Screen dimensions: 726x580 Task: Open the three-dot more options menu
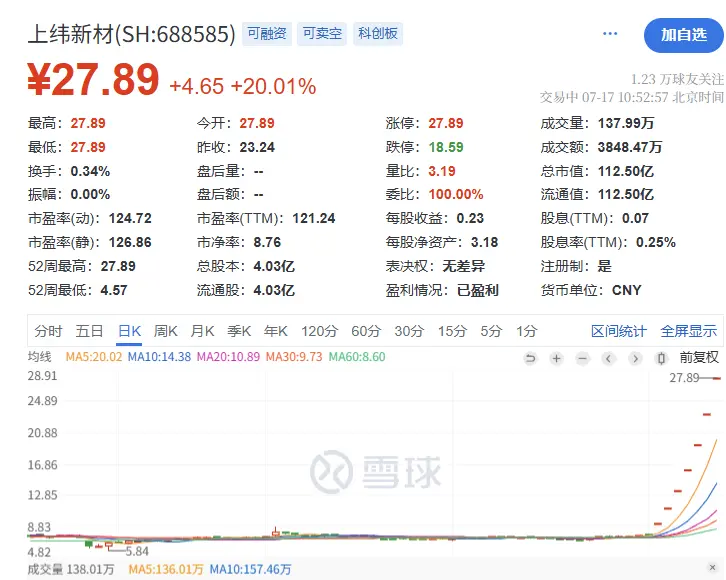[610, 34]
